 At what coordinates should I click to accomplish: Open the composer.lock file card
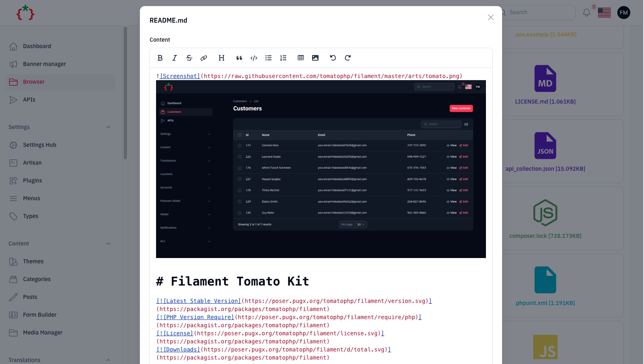pyautogui.click(x=545, y=219)
